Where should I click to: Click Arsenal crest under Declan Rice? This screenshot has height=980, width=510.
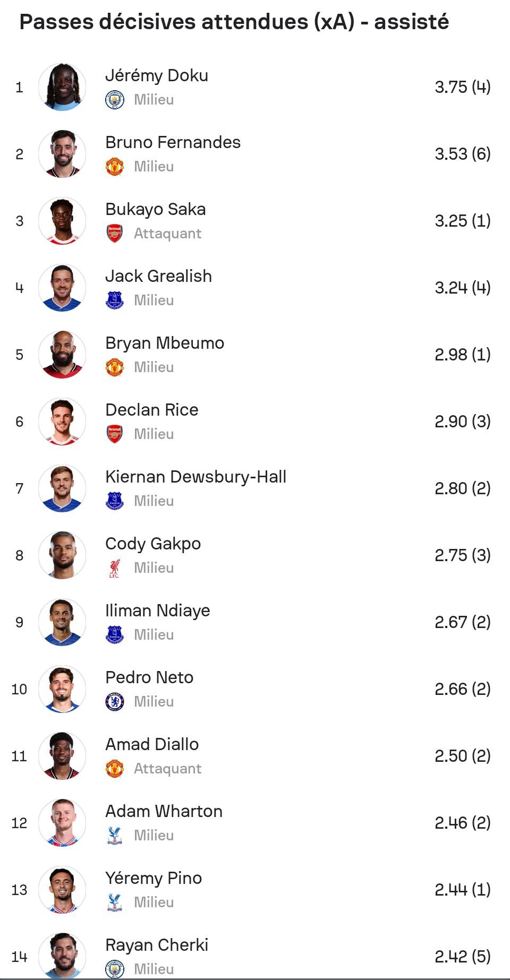click(115, 434)
